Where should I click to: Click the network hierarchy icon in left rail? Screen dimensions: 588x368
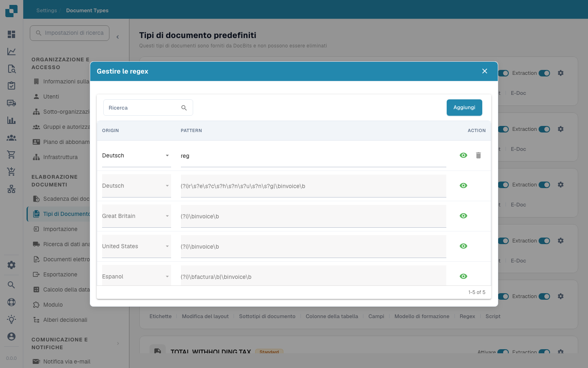pyautogui.click(x=11, y=189)
